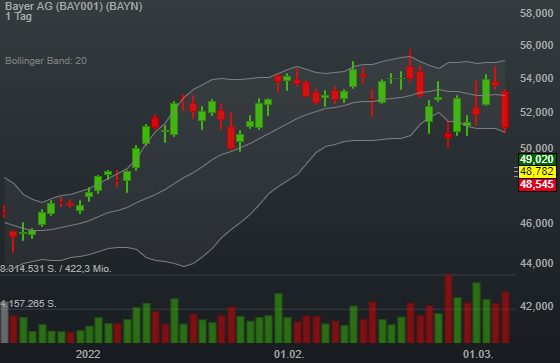Screen dimensions: 560x363
Task: Click the green 49,020 price tag
Action: 537,159
